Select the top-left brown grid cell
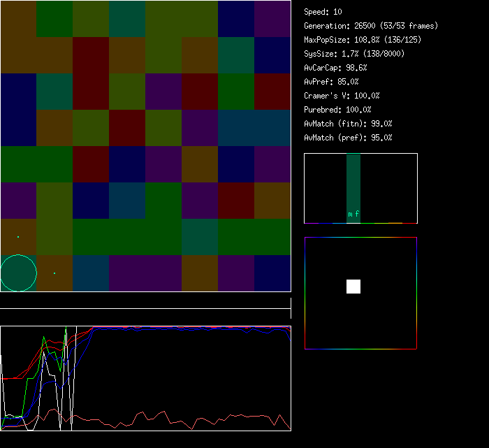489x448 pixels. click(x=18, y=19)
